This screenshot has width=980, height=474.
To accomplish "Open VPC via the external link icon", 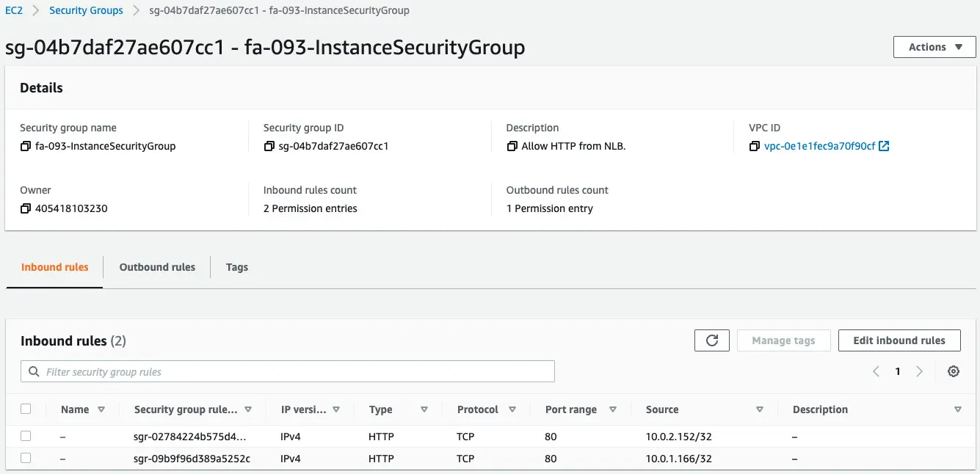I will (x=883, y=145).
